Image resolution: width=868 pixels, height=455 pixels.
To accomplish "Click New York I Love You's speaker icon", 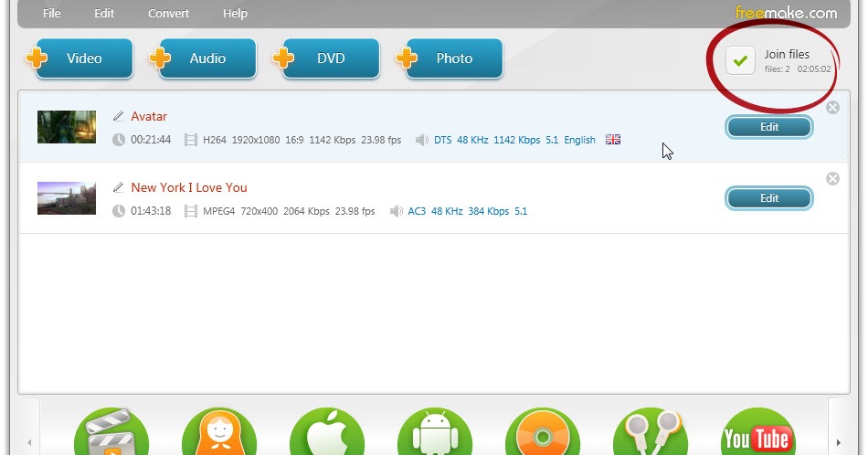I will click(x=396, y=211).
